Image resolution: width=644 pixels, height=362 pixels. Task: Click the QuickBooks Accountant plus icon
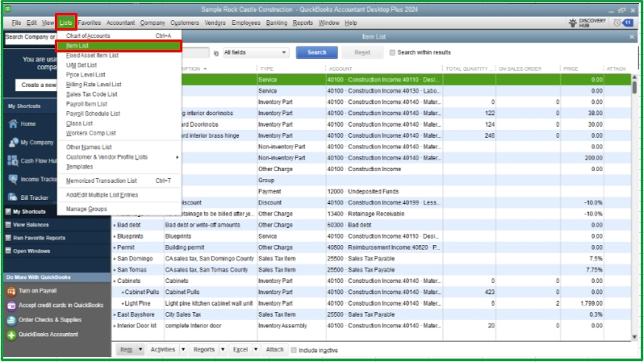(x=11, y=334)
